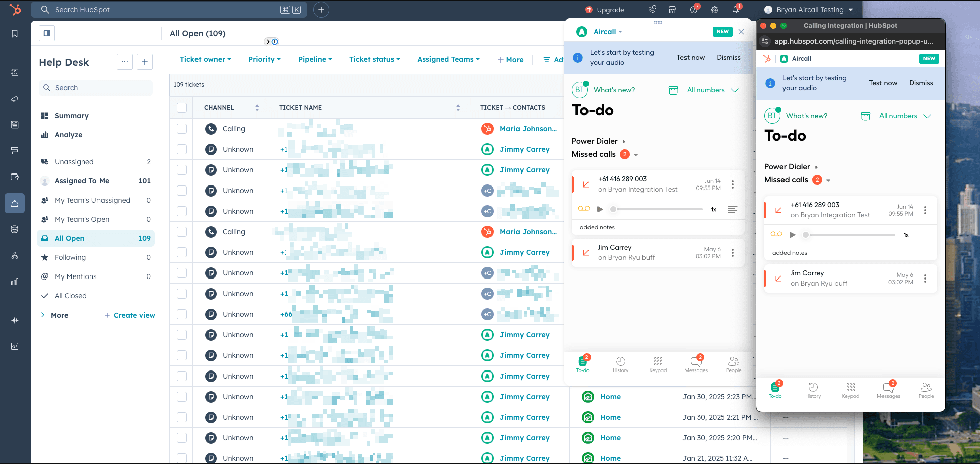Play the voicemail recording for +61 416 289 003
980x464 pixels.
(600, 209)
